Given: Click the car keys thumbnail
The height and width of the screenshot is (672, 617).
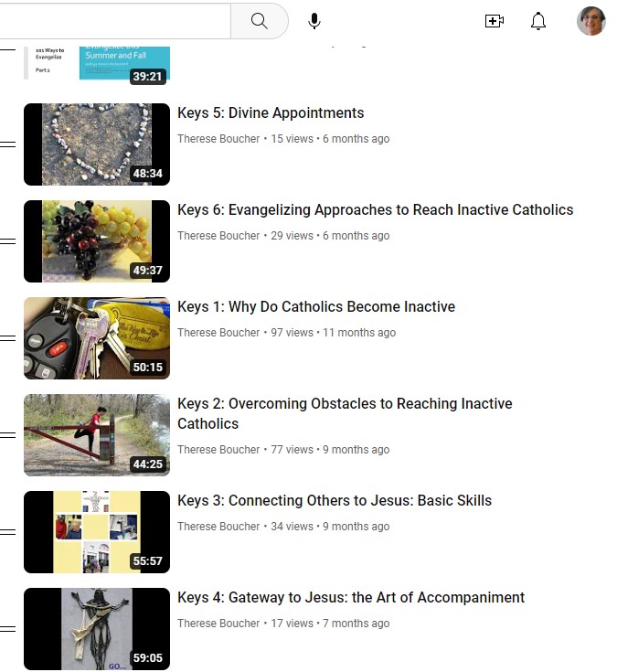Looking at the screenshot, I should pyautogui.click(x=97, y=337).
